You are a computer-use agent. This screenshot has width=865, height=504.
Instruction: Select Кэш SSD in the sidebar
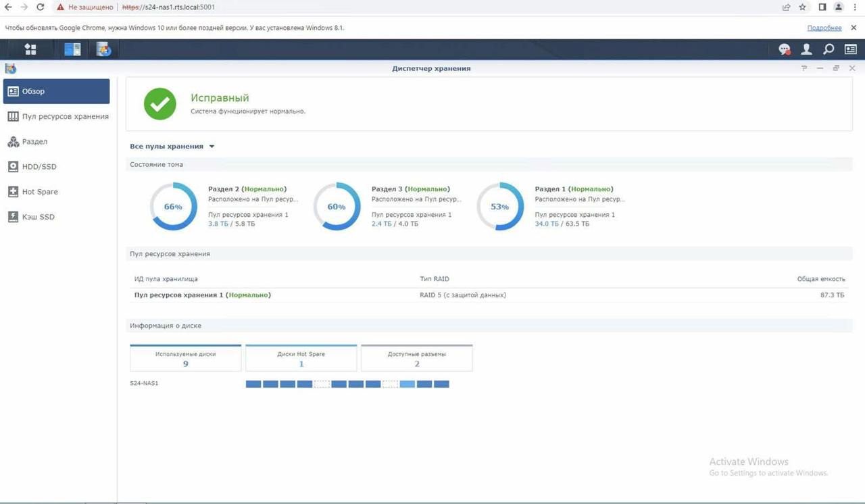pyautogui.click(x=38, y=217)
